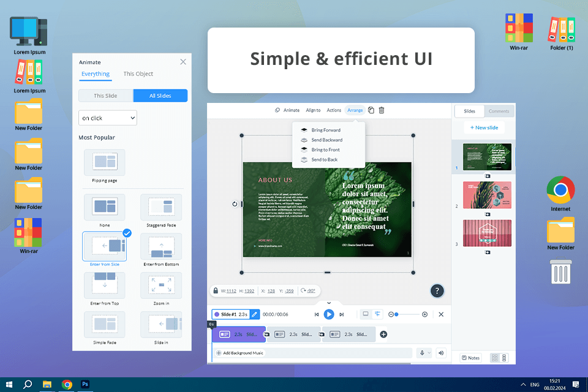The width and height of the screenshot is (588, 392).
Task: Add a new slide using timeline plus icon
Action: tap(383, 334)
